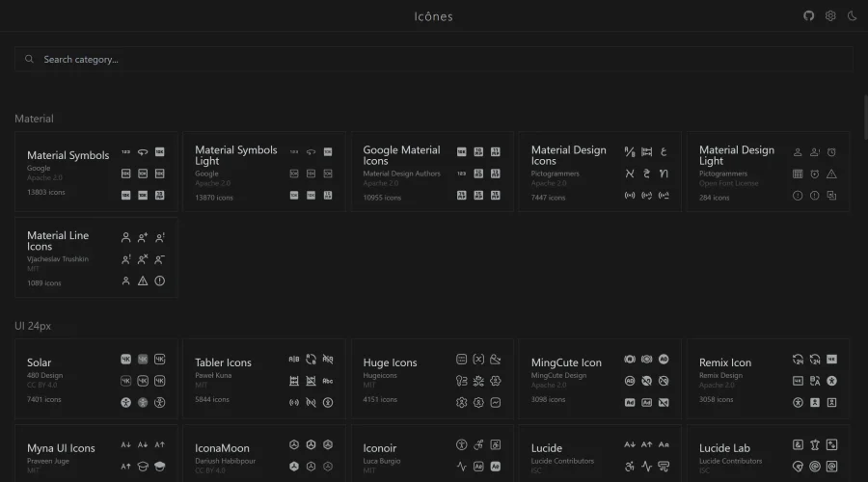Click the user icon in Material Line Icons
868x482 pixels.
tap(125, 237)
